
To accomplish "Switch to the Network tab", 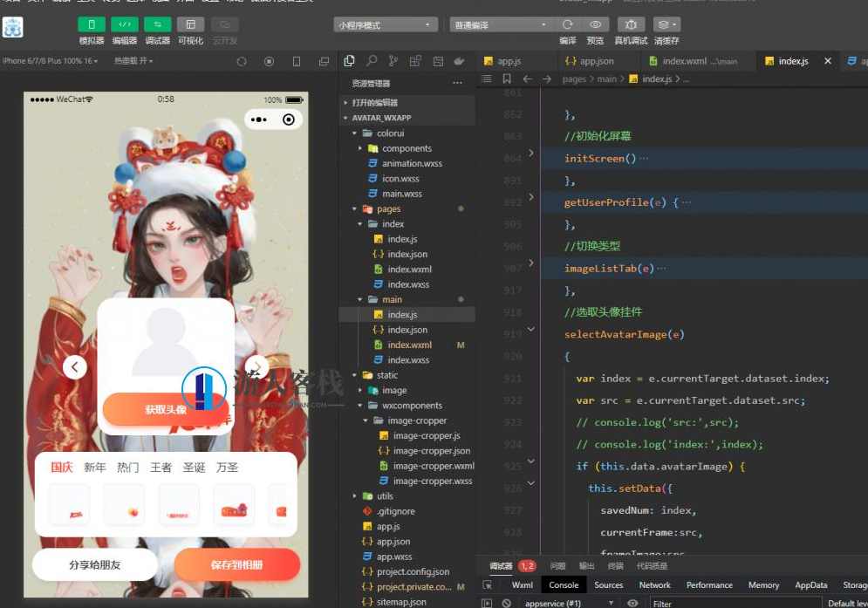I will pyautogui.click(x=654, y=585).
